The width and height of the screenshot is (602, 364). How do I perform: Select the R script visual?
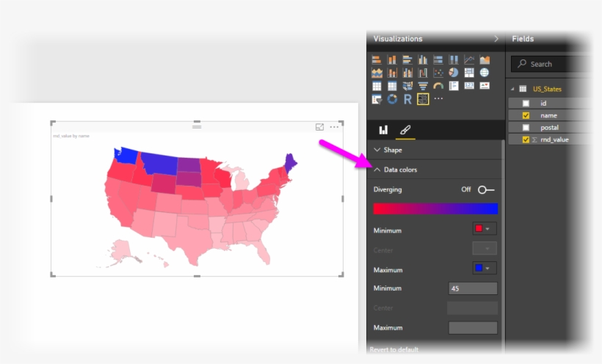point(407,99)
